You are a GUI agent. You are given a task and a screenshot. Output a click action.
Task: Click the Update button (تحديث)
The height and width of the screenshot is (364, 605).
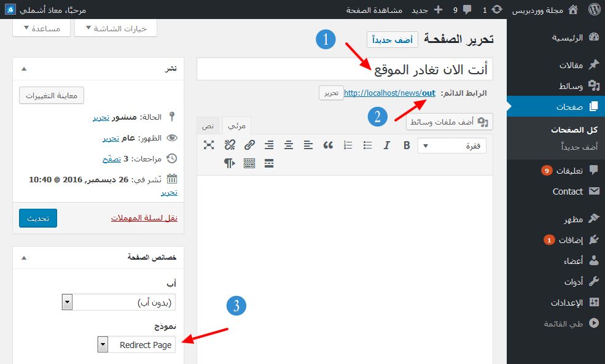pyautogui.click(x=38, y=219)
